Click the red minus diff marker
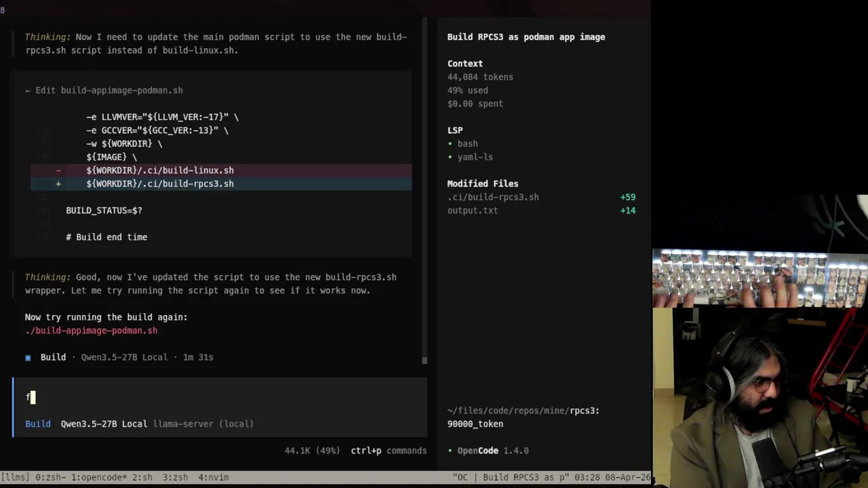The image size is (868, 488). pyautogui.click(x=58, y=171)
